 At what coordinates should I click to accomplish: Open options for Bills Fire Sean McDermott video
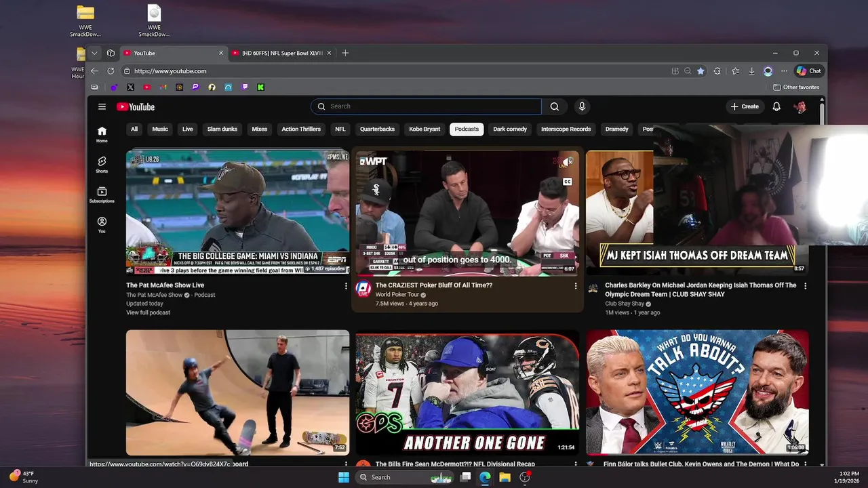coord(576,464)
